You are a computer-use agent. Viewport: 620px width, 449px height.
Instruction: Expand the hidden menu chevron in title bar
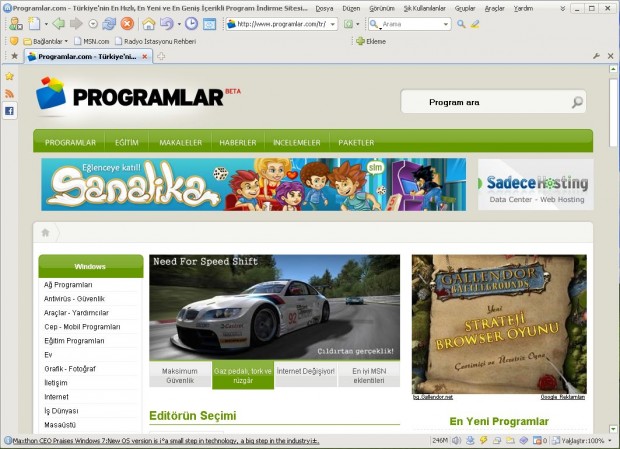click(x=562, y=8)
